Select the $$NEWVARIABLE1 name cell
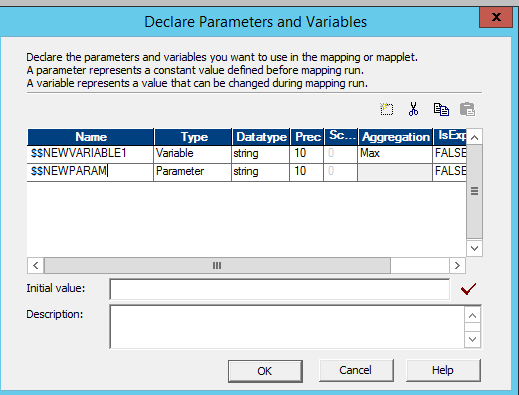 tap(90, 153)
